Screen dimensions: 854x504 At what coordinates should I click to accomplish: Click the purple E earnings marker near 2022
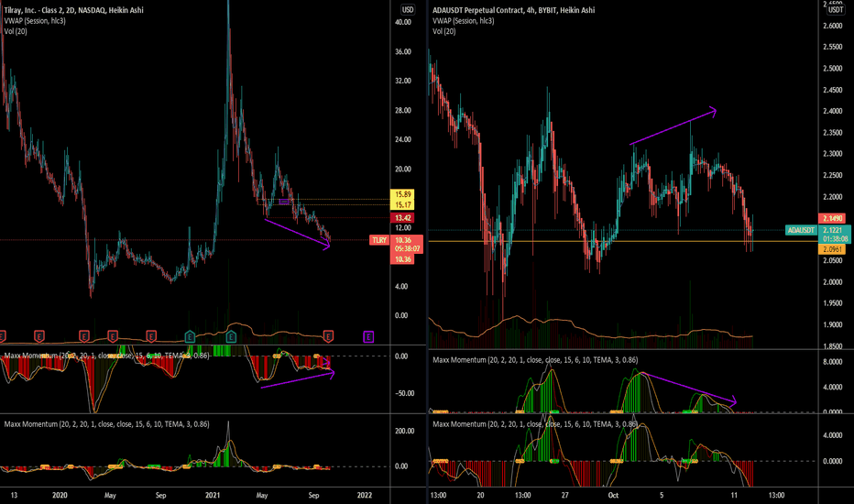coord(368,336)
